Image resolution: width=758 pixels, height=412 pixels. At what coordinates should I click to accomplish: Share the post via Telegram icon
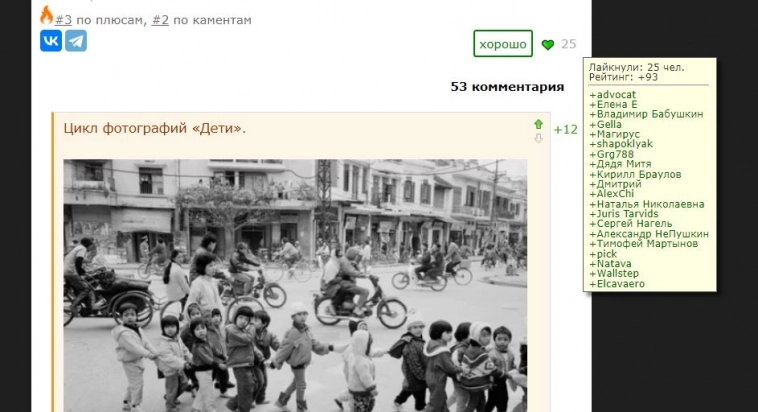tap(76, 41)
